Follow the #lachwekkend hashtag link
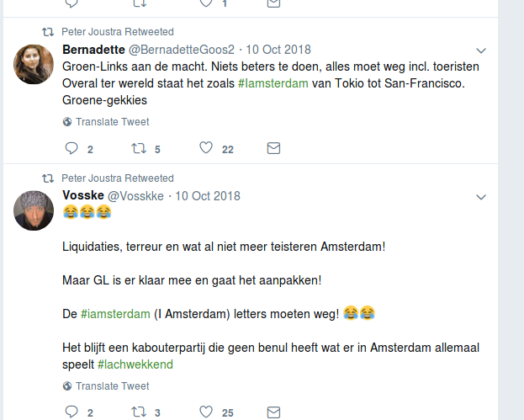524x420 pixels. (x=135, y=364)
